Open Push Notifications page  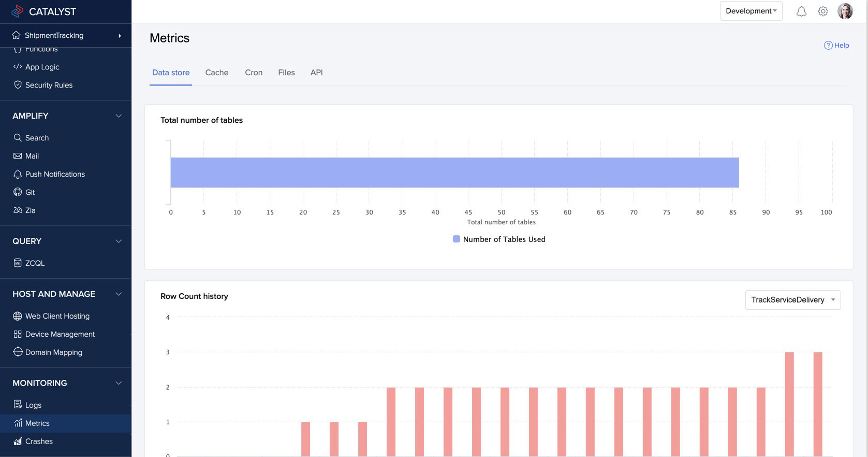[55, 174]
